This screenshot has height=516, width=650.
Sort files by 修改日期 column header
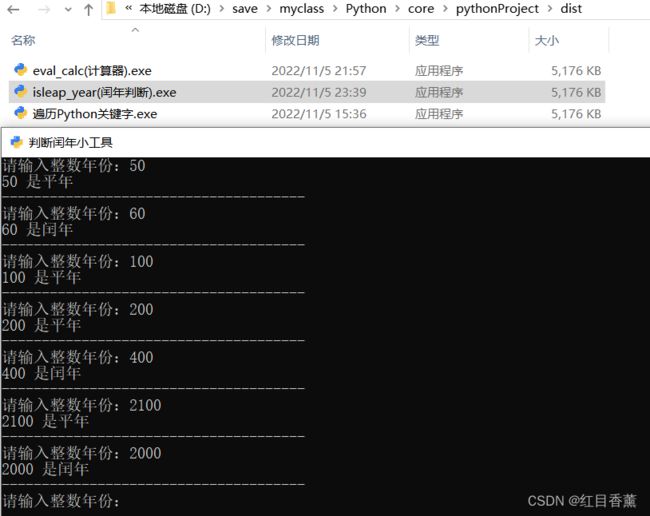[295, 41]
